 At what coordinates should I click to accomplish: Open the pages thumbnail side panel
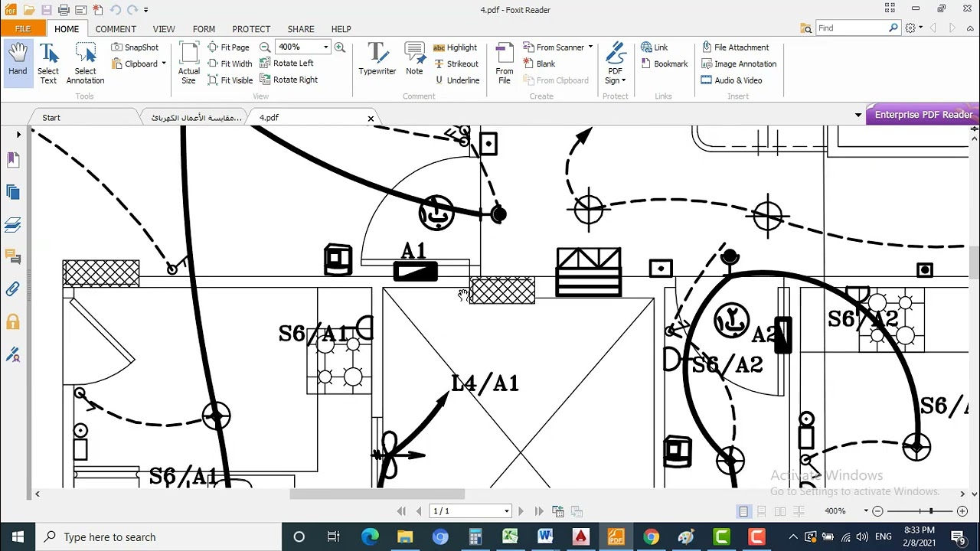coord(12,192)
